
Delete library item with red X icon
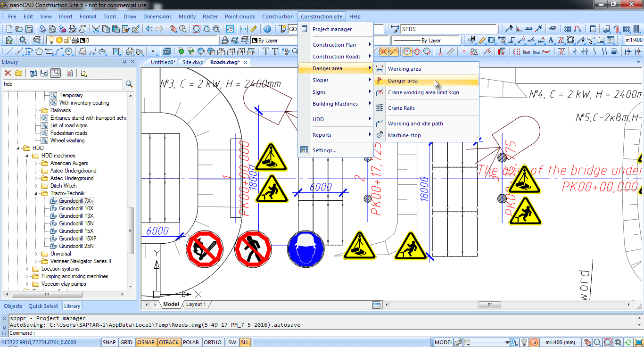[8, 73]
